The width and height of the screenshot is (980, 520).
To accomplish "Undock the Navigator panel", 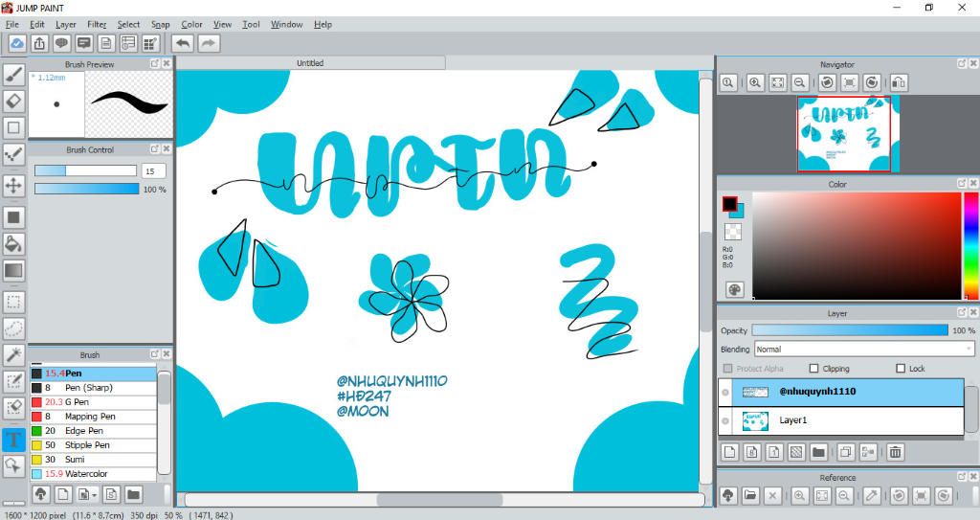I will 962,64.
